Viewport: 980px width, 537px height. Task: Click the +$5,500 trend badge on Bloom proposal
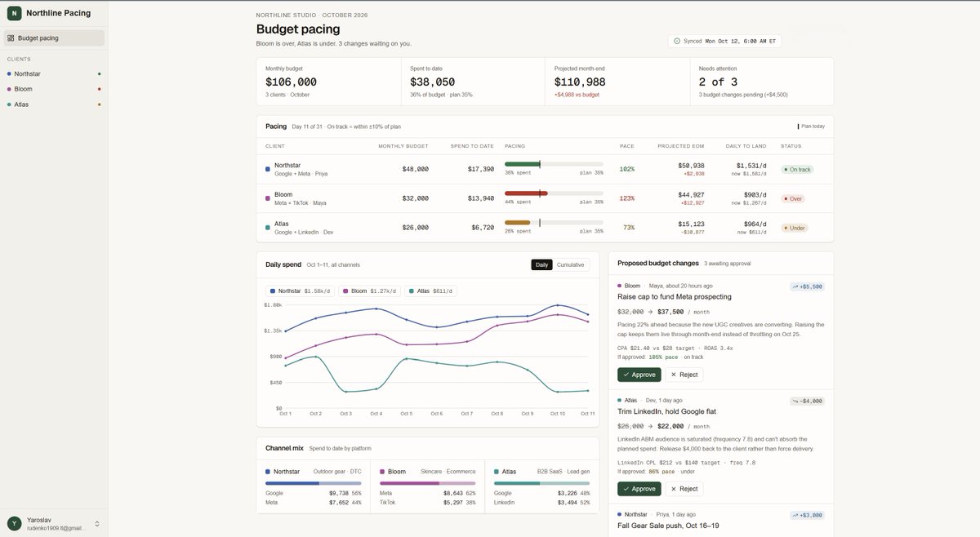pyautogui.click(x=807, y=286)
